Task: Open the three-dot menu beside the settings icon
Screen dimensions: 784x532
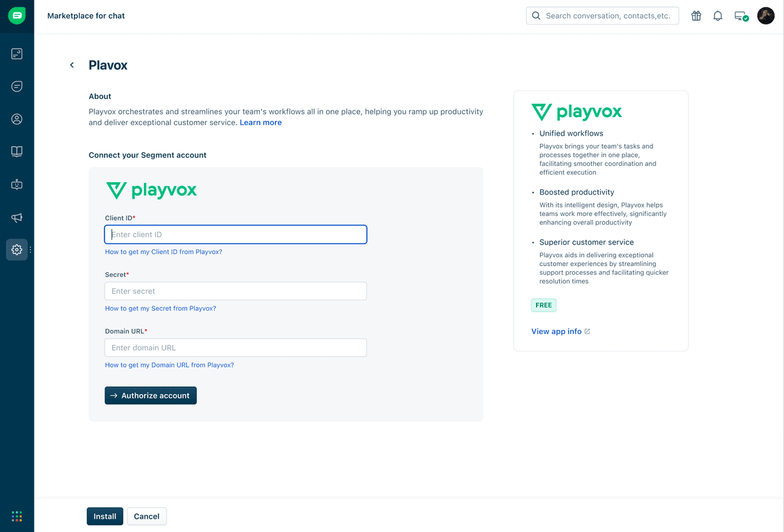Action: [x=29, y=250]
